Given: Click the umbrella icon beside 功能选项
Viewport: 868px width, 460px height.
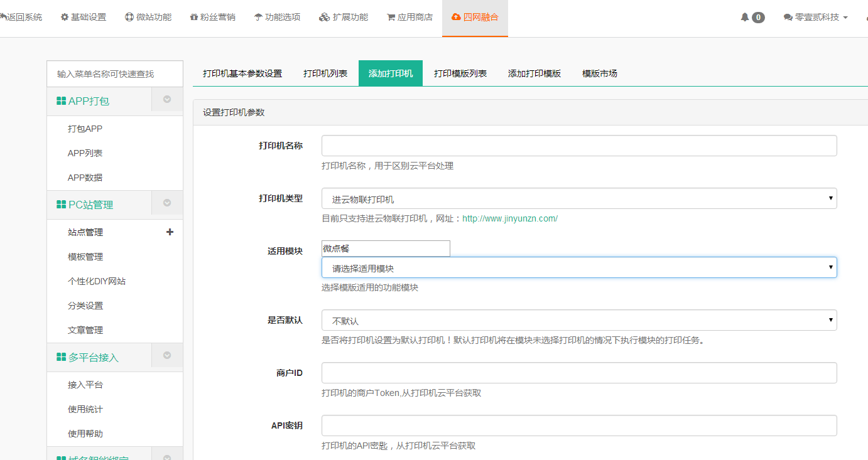Looking at the screenshot, I should tap(258, 18).
